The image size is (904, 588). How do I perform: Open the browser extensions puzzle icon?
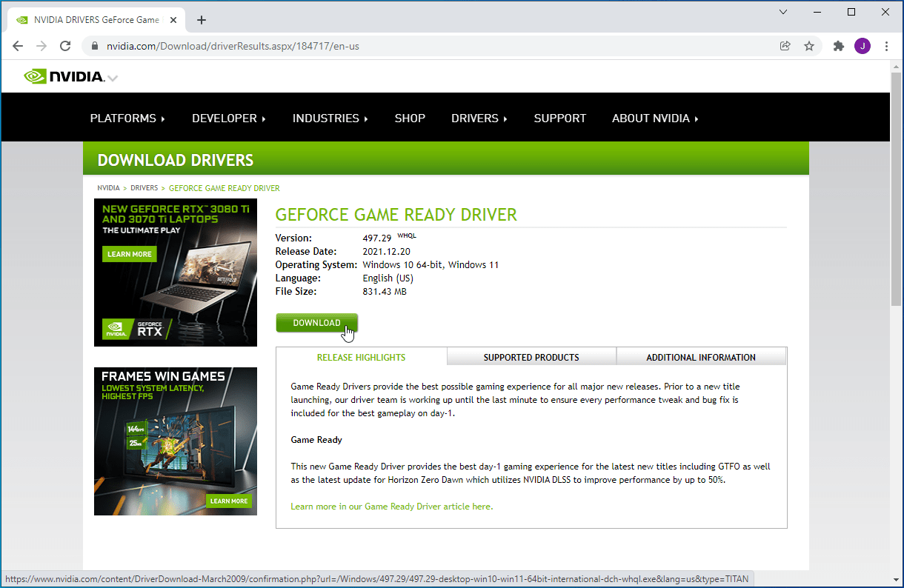839,46
